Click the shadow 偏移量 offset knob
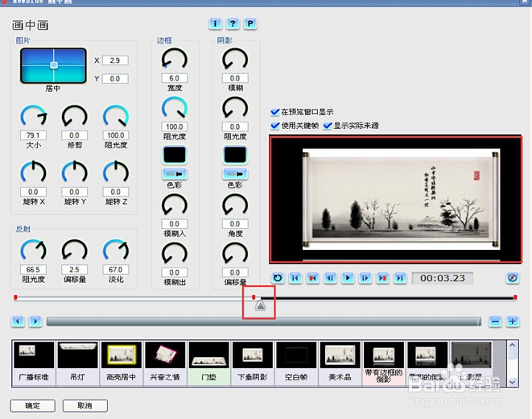Screen dimensions: 532x419 235,254
